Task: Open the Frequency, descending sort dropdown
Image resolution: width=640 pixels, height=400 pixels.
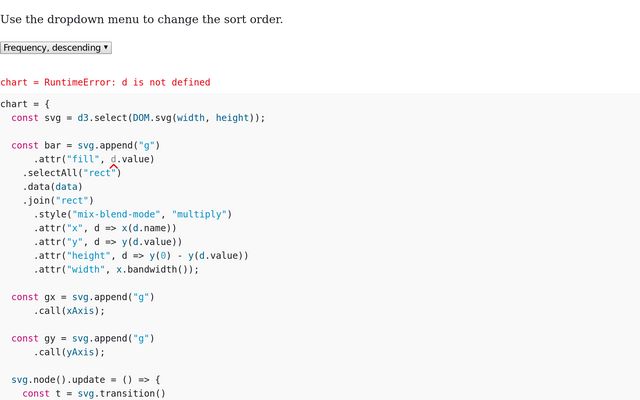Action: (x=56, y=47)
